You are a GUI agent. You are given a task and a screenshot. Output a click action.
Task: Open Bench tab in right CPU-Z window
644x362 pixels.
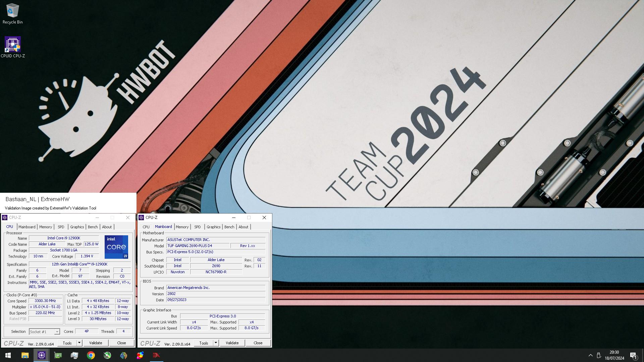coord(229,227)
